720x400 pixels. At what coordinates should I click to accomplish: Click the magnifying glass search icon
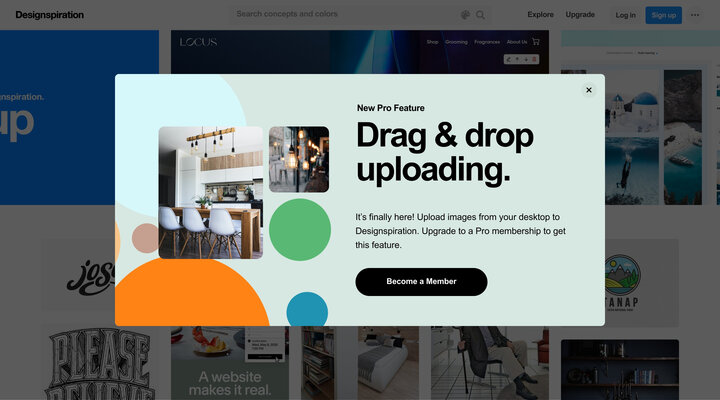pos(480,15)
